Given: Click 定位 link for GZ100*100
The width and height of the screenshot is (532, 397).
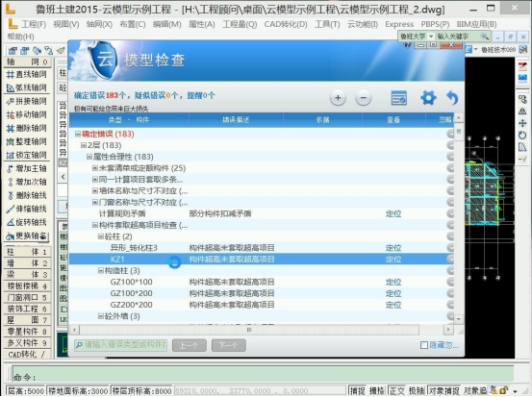Looking at the screenshot, I should pyautogui.click(x=393, y=282).
